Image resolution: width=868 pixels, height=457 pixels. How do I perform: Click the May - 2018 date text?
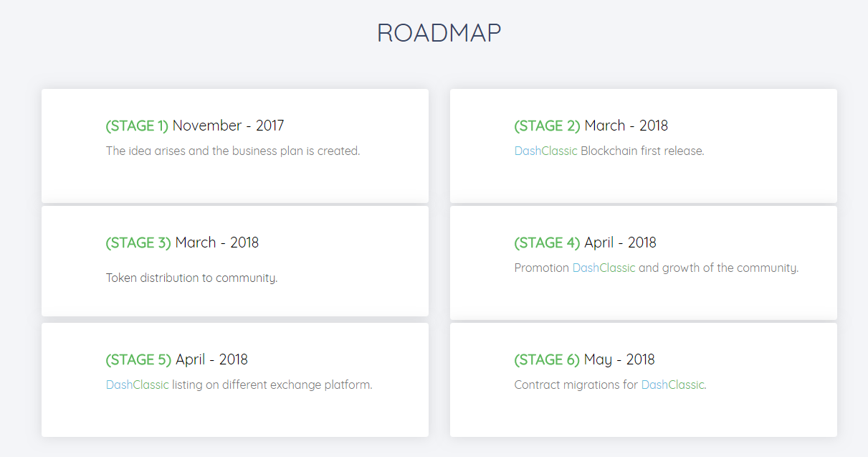[619, 359]
